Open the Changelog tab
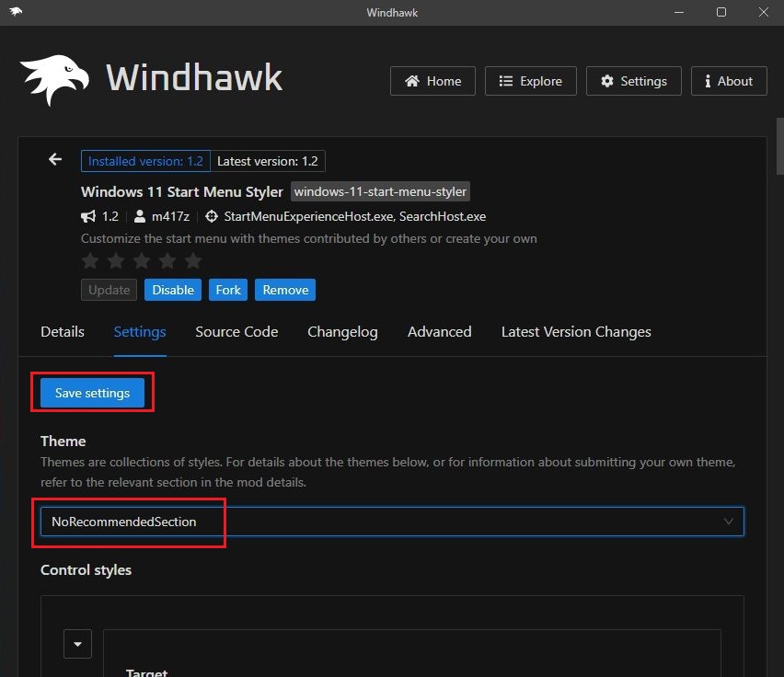 pyautogui.click(x=342, y=332)
